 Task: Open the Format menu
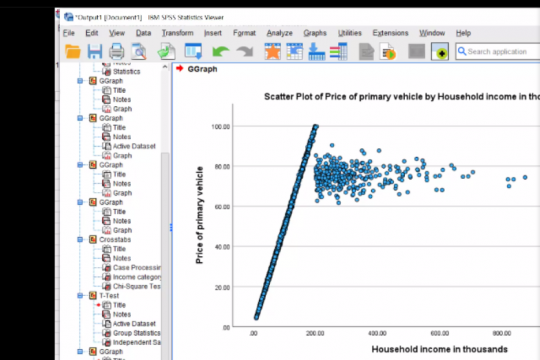pyautogui.click(x=244, y=33)
